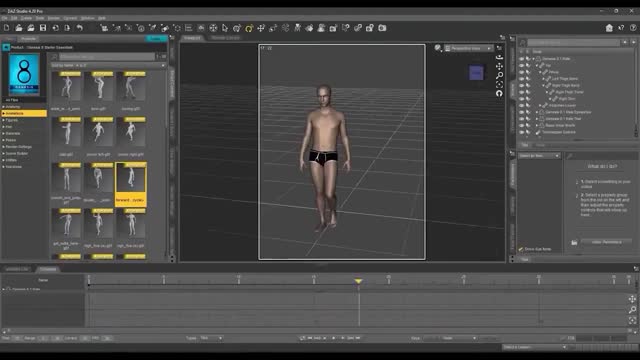Viewport: 640px width, 360px height.
Task: Select the Wardrobe category
Action: click(x=14, y=167)
